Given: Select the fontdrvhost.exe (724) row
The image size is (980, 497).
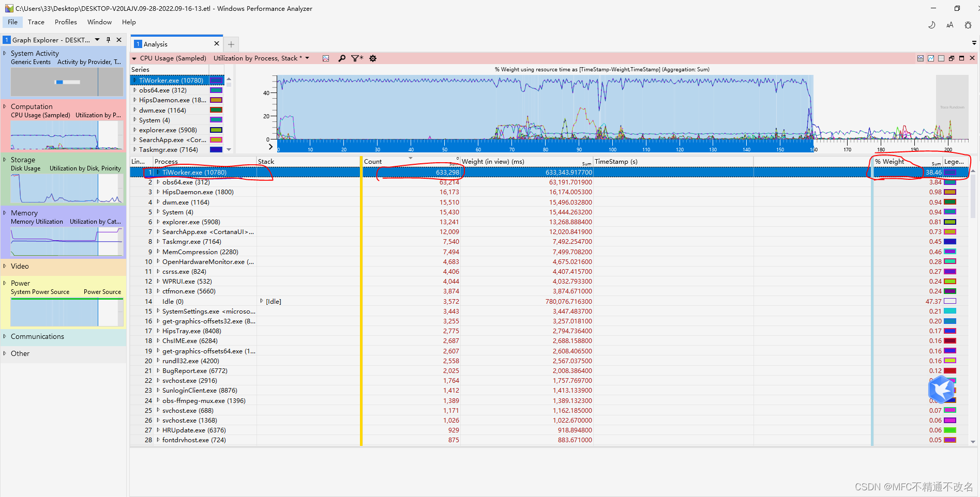Looking at the screenshot, I should click(549, 440).
